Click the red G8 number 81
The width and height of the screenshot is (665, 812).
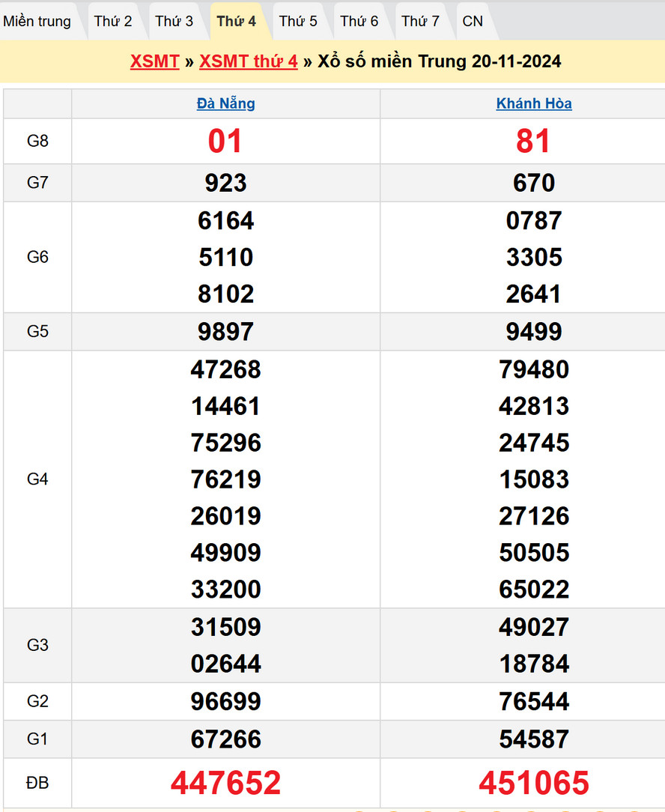click(x=534, y=142)
